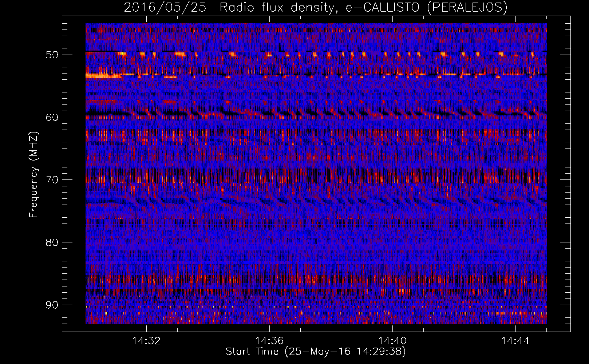Viewport: 589px width, 364px height.
Task: Click the 14:44 time tick label
Action: (x=515, y=341)
